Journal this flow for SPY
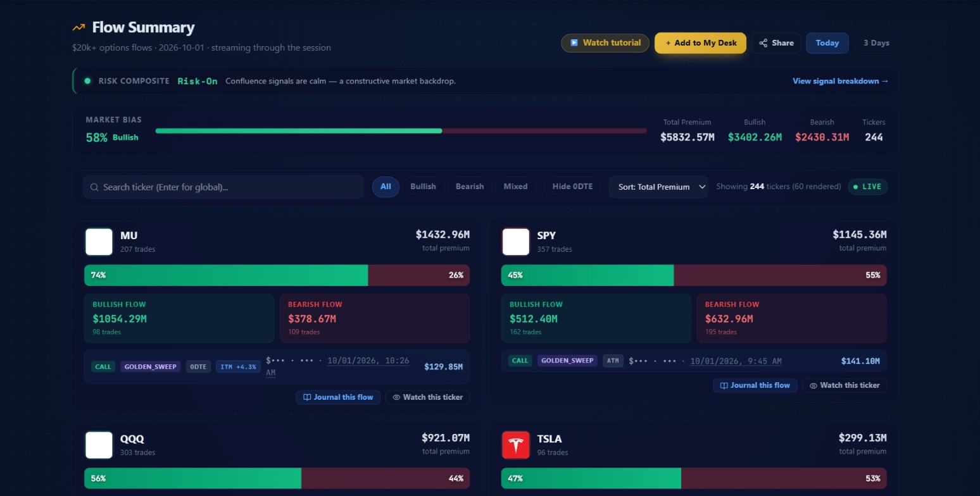980x496 pixels. 755,385
